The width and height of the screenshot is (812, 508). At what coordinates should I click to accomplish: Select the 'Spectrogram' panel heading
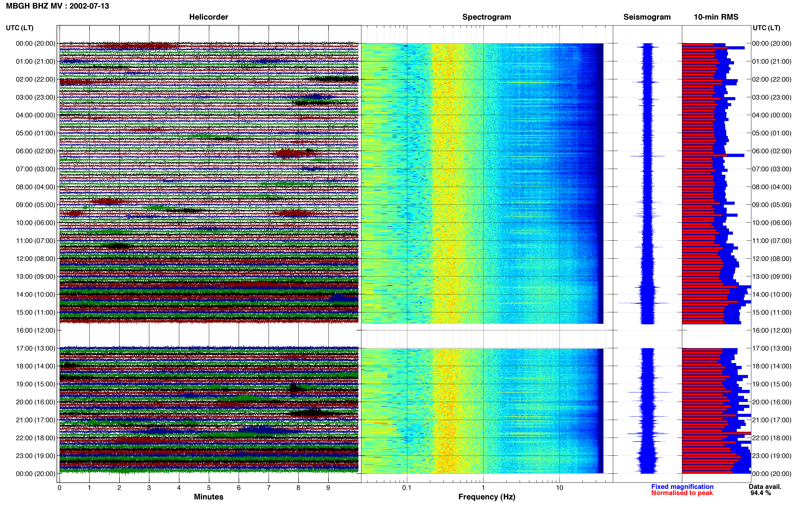[487, 17]
